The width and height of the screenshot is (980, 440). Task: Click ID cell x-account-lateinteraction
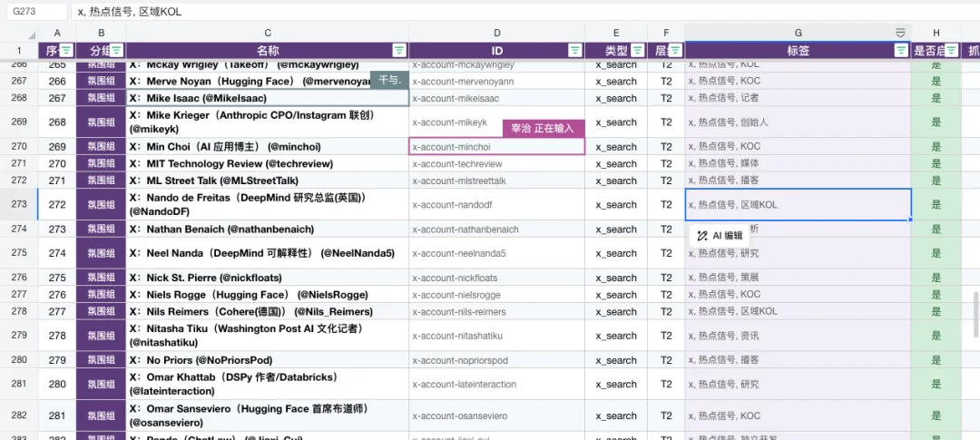coord(497,385)
